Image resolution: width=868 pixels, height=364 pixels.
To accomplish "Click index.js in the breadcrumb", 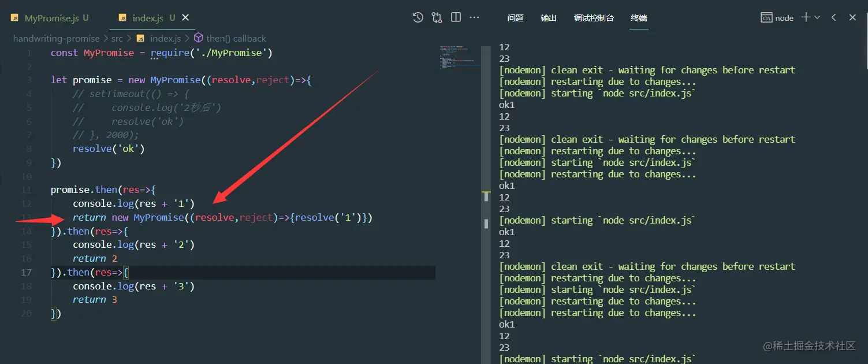I will coord(165,38).
